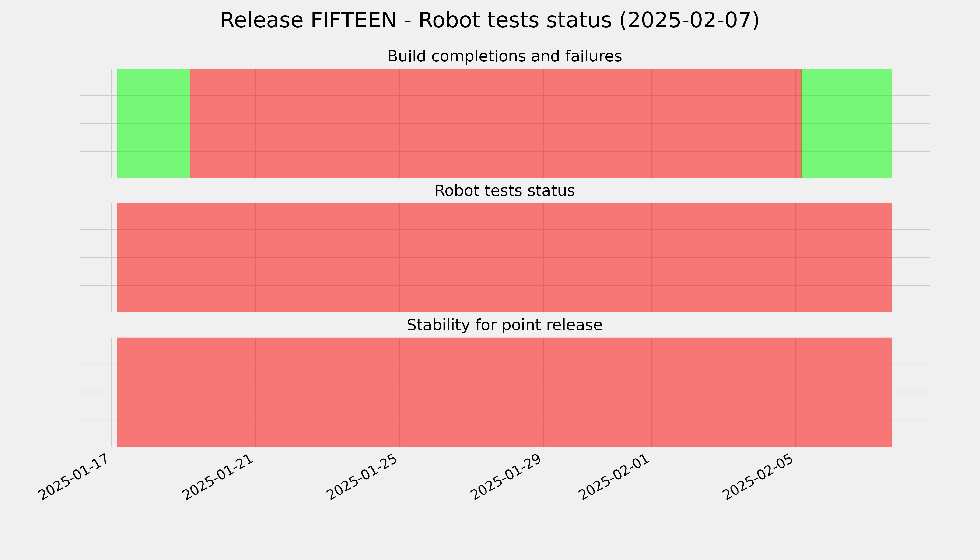Click Robot tests chart segment between 01-25 and 01-29
This screenshot has width=980, height=560.
(472, 258)
